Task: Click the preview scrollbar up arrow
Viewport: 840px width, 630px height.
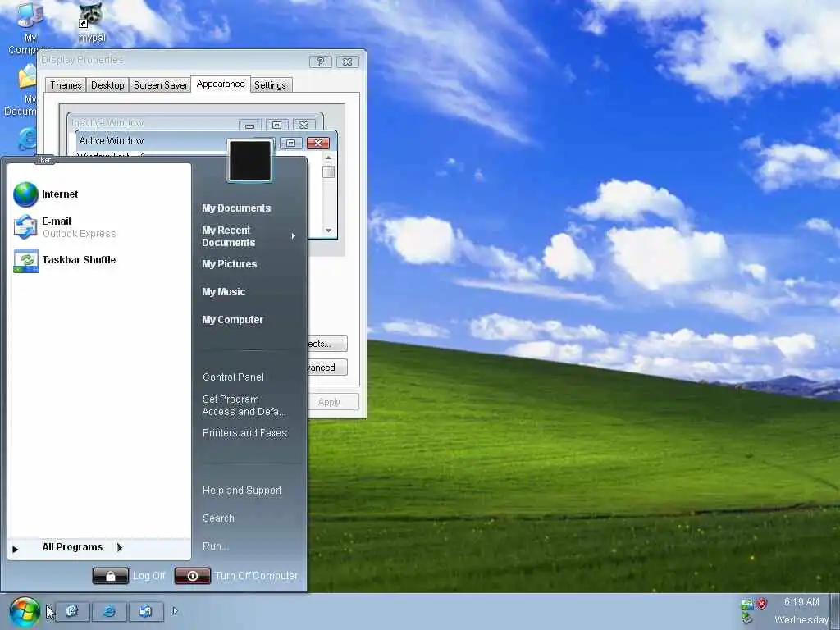Action: [x=328, y=158]
